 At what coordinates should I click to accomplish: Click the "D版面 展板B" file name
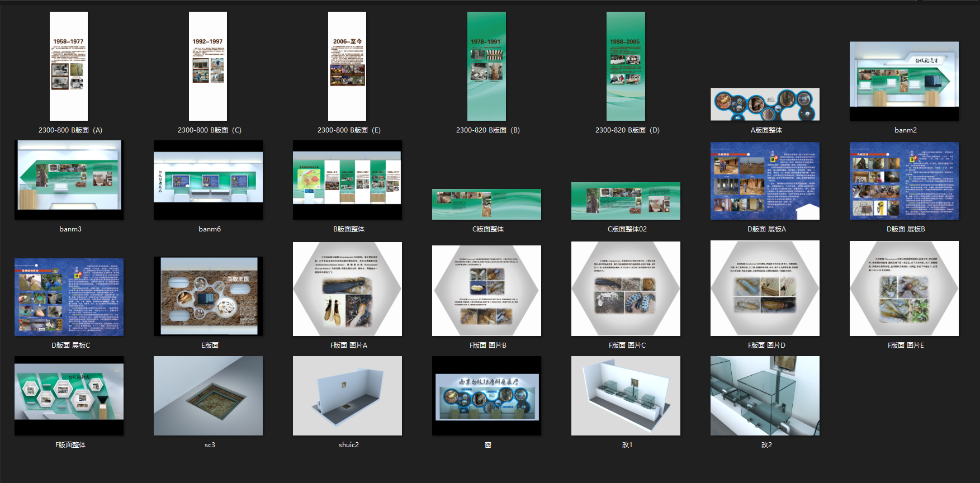point(906,229)
